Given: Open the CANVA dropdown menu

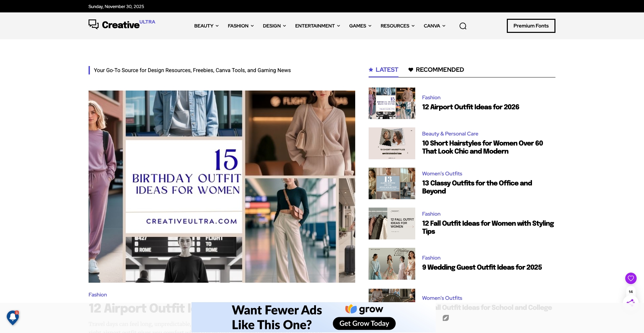Looking at the screenshot, I should [x=434, y=26].
